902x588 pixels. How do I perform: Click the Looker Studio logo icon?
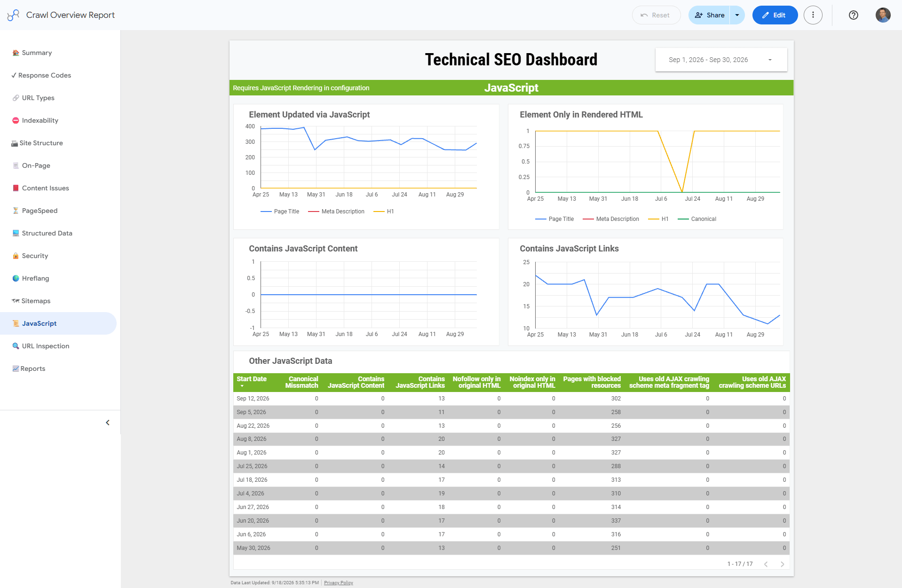(x=13, y=15)
